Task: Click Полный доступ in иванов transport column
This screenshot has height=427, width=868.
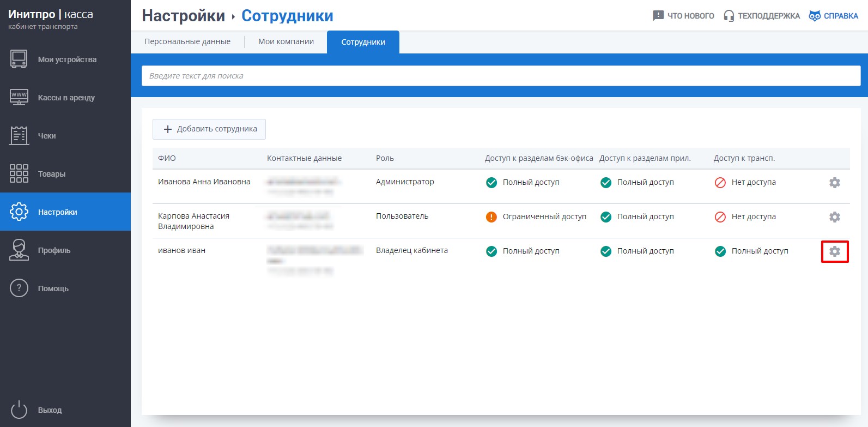Action: click(x=760, y=251)
